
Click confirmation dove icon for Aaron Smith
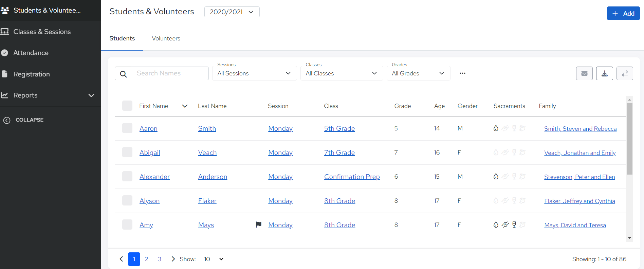click(x=522, y=128)
